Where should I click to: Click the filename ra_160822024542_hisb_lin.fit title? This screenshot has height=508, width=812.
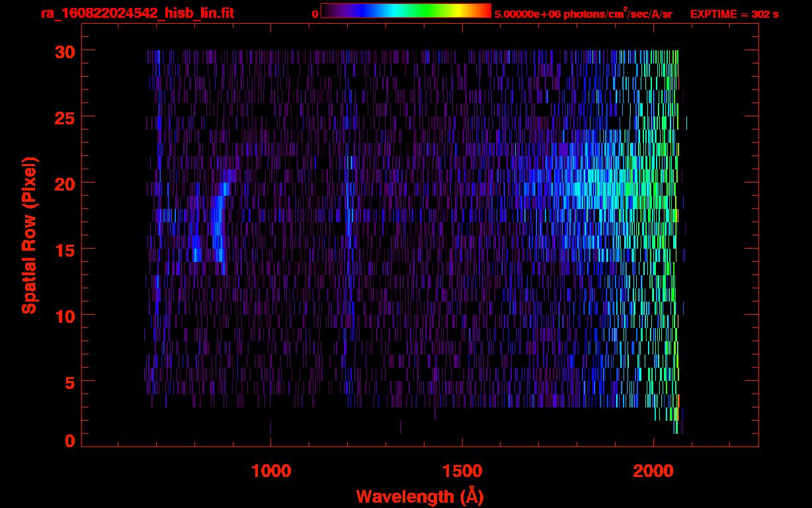click(x=137, y=13)
